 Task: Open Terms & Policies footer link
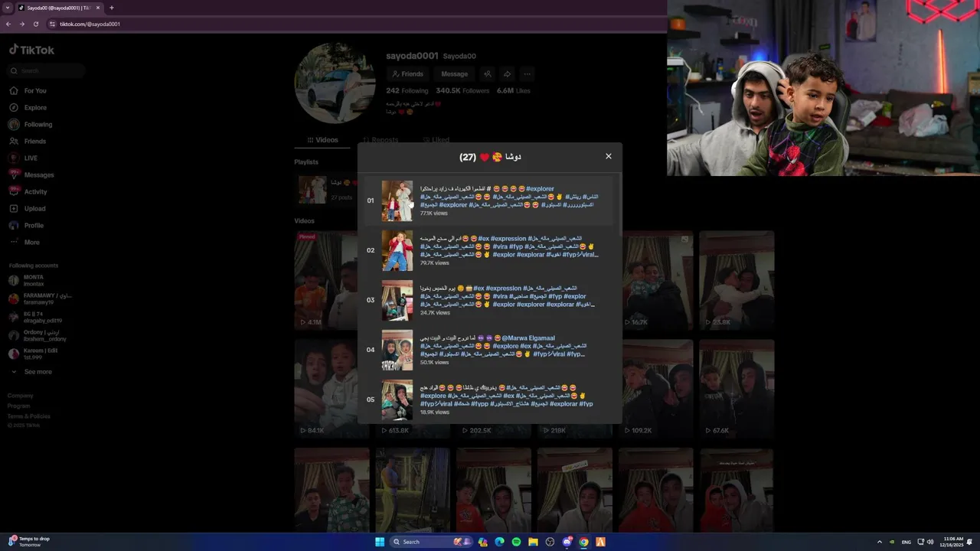pyautogui.click(x=29, y=416)
